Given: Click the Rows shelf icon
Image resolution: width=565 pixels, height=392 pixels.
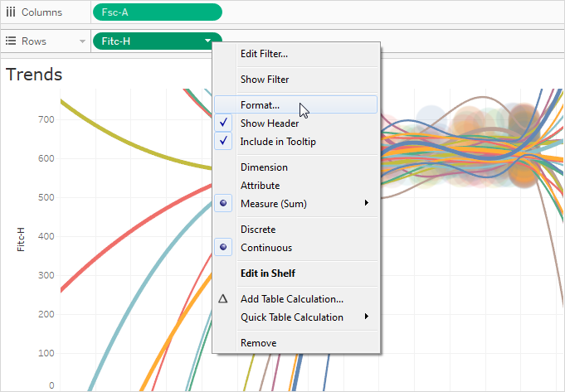Looking at the screenshot, I should pos(11,41).
